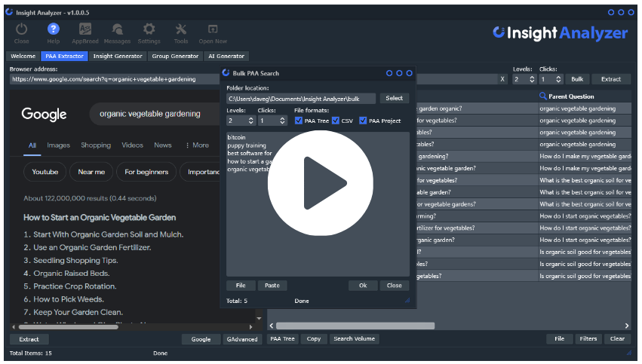The image size is (642, 364).
Task: Click the Folder location input field
Action: click(301, 98)
